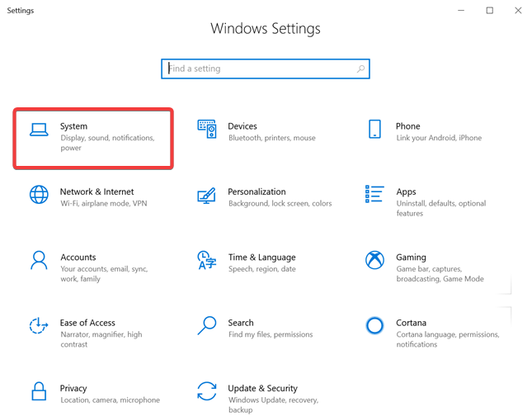Open the Time & Language icon
Screen dimensions: 532x416
(207, 260)
